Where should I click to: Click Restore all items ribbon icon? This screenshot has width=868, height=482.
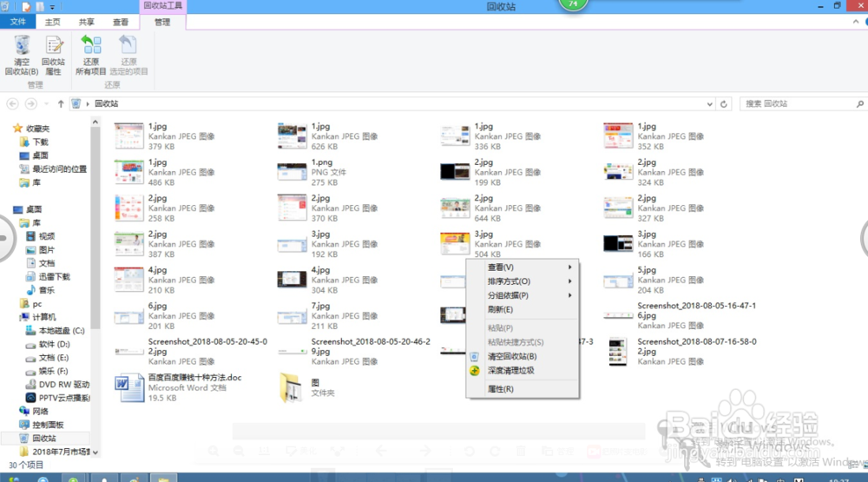click(x=91, y=56)
